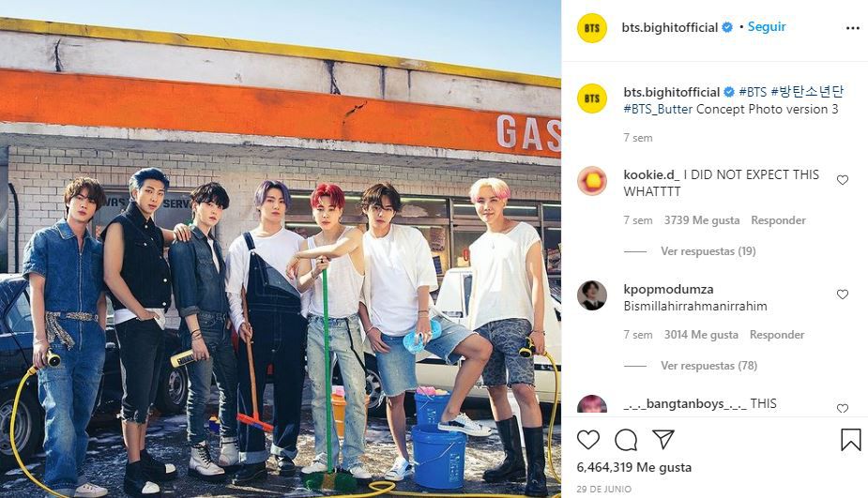Share post via paper plane icon
Image resolution: width=868 pixels, height=498 pixels.
pos(663,439)
